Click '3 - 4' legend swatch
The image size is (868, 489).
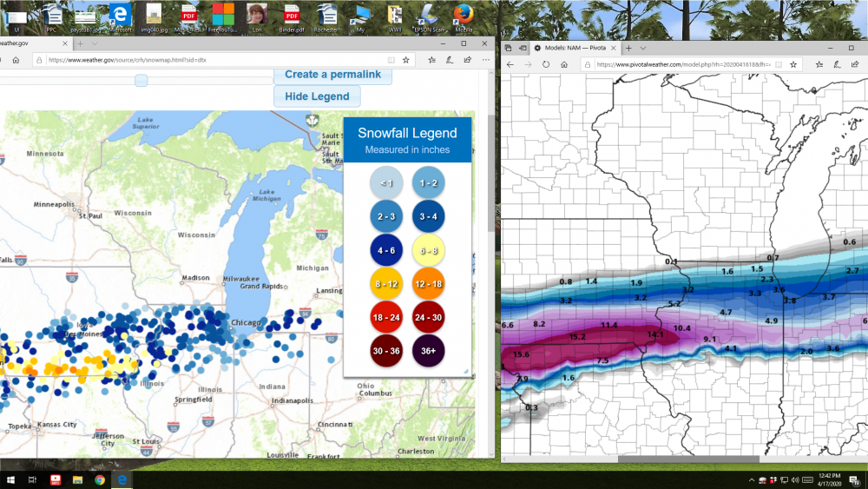coord(429,216)
